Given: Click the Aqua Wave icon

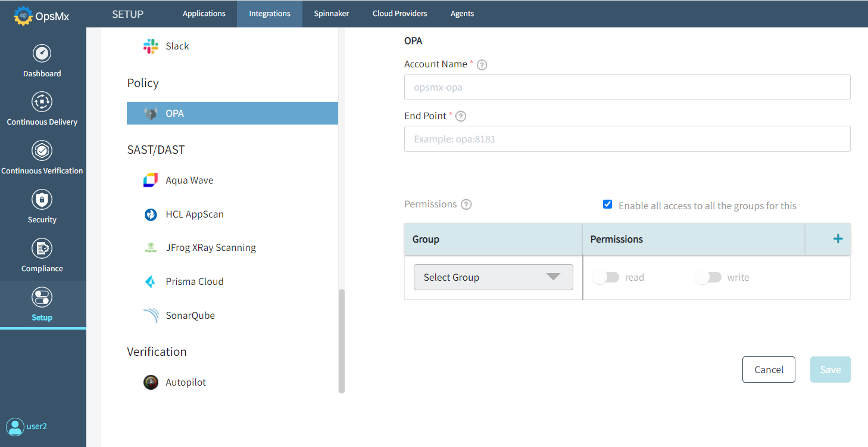Looking at the screenshot, I should (151, 179).
